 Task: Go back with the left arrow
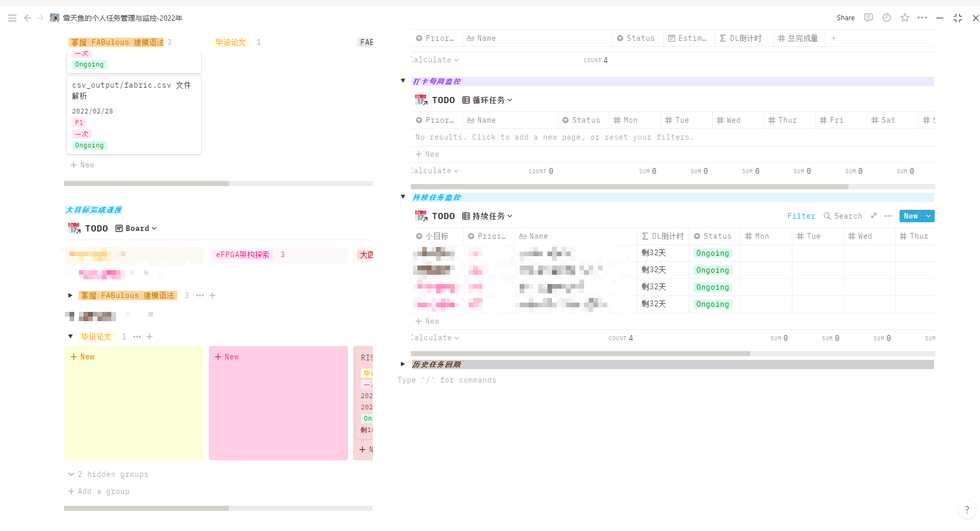click(x=28, y=18)
